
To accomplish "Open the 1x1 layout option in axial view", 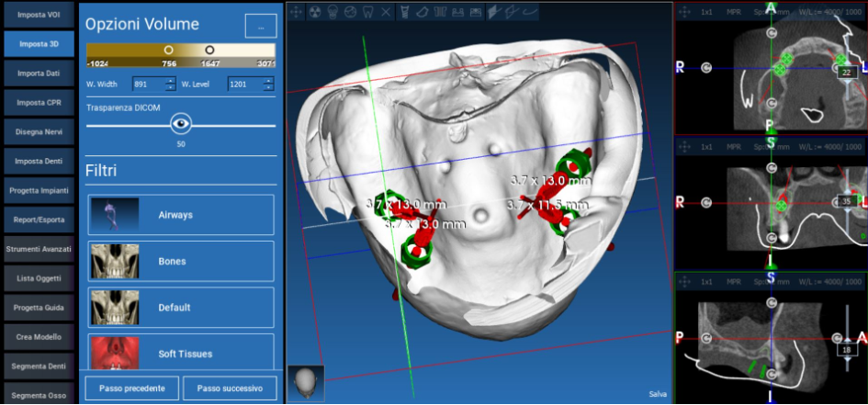I will [x=707, y=12].
